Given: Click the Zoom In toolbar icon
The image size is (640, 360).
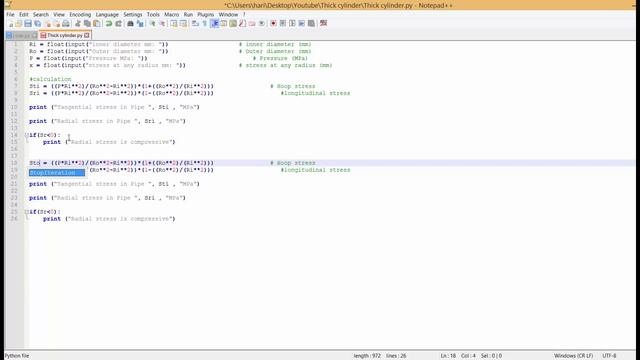Looking at the screenshot, I should [x=152, y=24].
